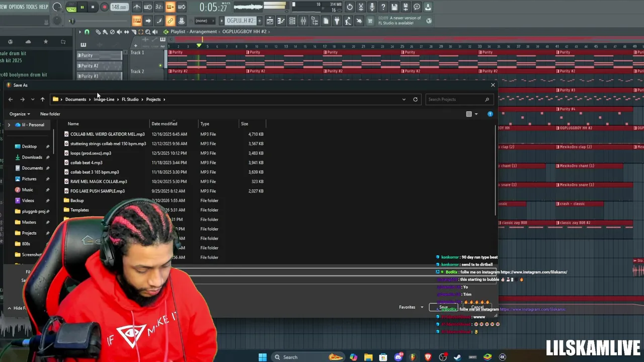This screenshot has height=362, width=644.
Task: Toggle the Song/Pattern mode button
Action: (71, 8)
